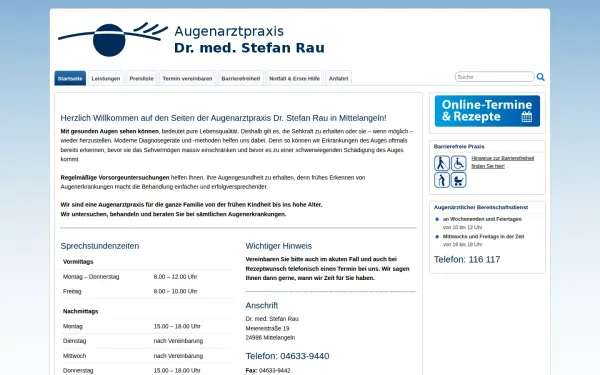
Task: Click the Meiereistraße 19 address line
Action: tap(267, 328)
